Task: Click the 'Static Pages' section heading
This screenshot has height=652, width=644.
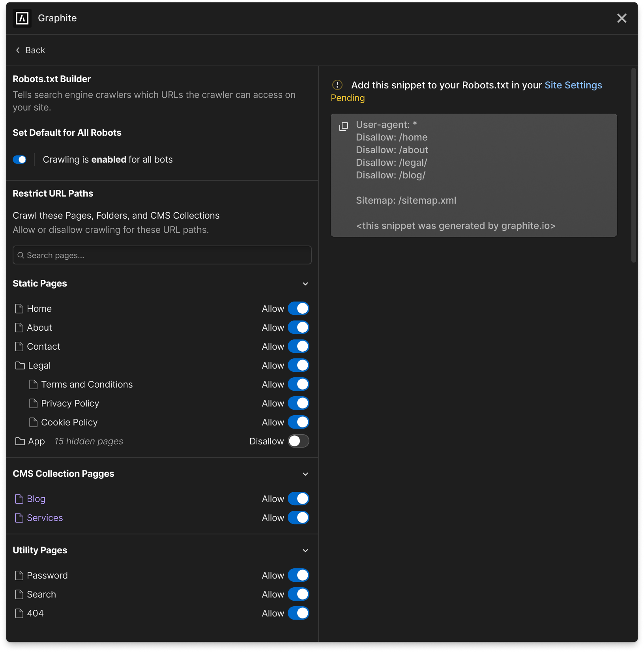Action: [x=39, y=283]
